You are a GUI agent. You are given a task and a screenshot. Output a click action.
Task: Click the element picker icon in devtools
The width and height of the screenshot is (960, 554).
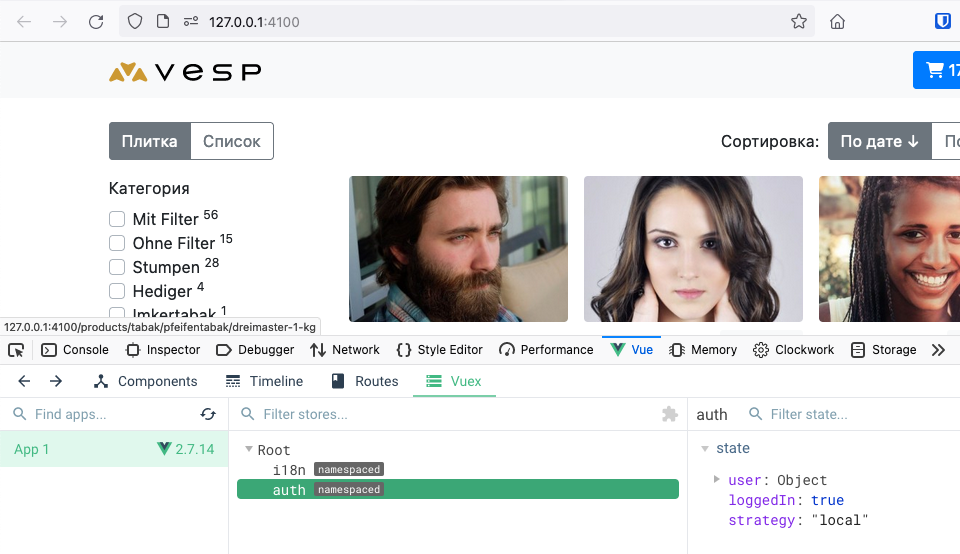pos(16,350)
